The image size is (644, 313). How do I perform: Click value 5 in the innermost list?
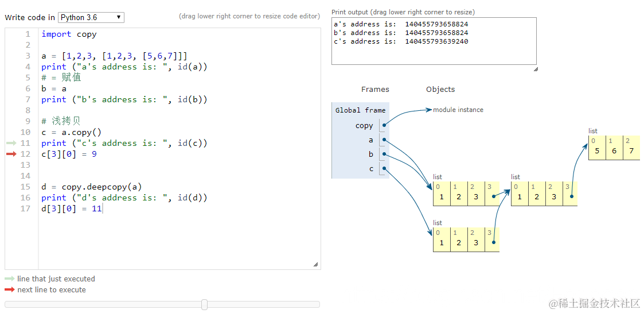pyautogui.click(x=597, y=150)
